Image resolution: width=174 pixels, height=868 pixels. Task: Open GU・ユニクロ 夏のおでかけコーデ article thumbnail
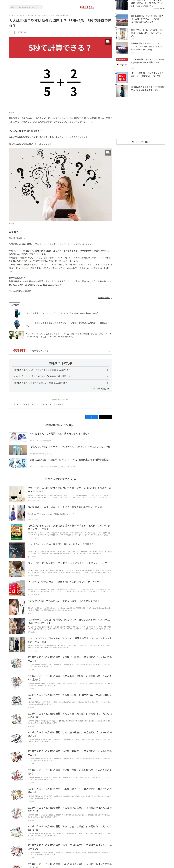(x=17, y=335)
